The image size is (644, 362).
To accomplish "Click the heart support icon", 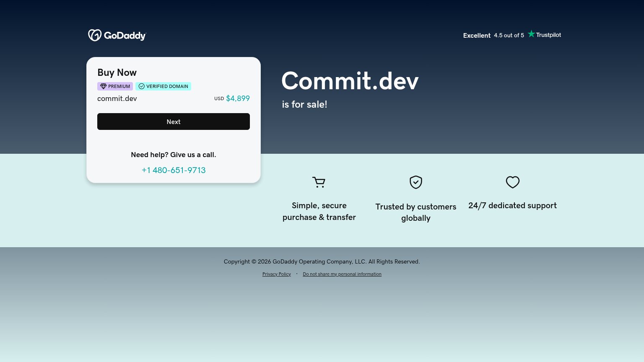I will pyautogui.click(x=513, y=182).
